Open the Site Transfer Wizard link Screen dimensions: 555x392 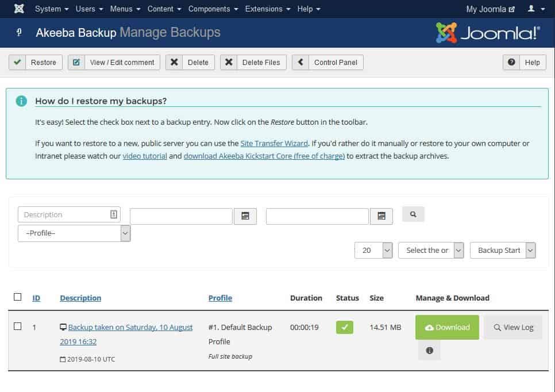[x=274, y=144]
